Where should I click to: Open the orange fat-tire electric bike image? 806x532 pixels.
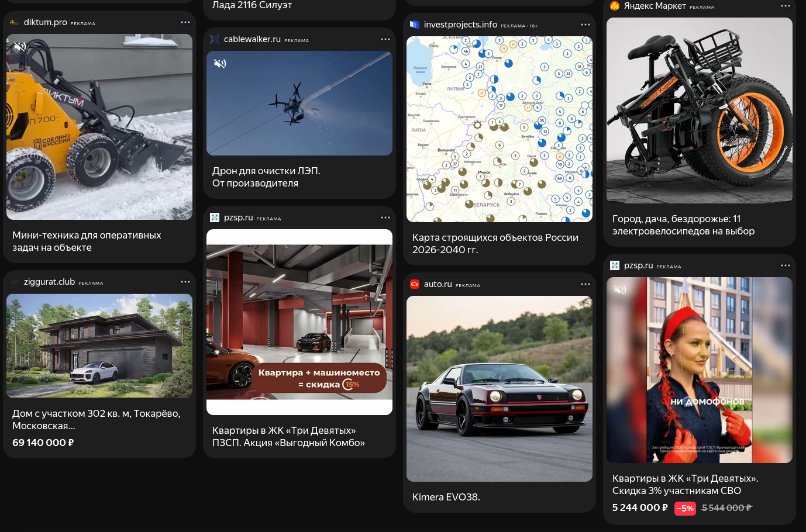click(700, 110)
